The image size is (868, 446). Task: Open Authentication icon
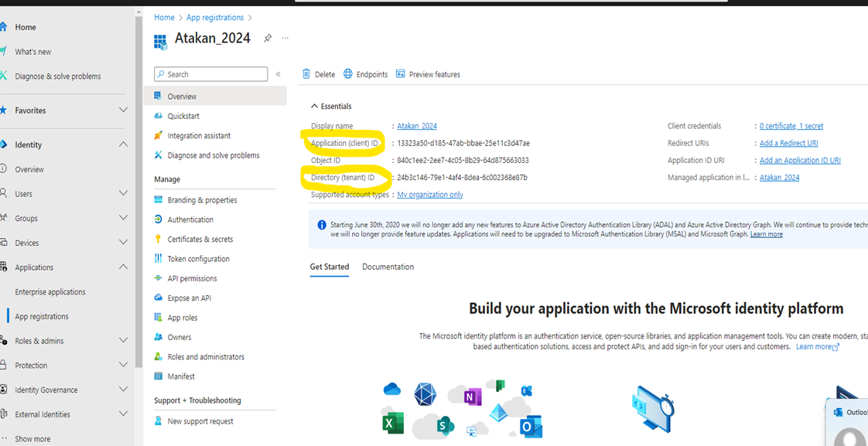(158, 219)
